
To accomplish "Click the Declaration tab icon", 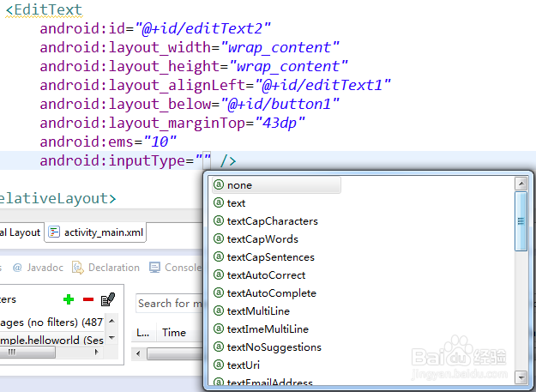I will tap(77, 268).
